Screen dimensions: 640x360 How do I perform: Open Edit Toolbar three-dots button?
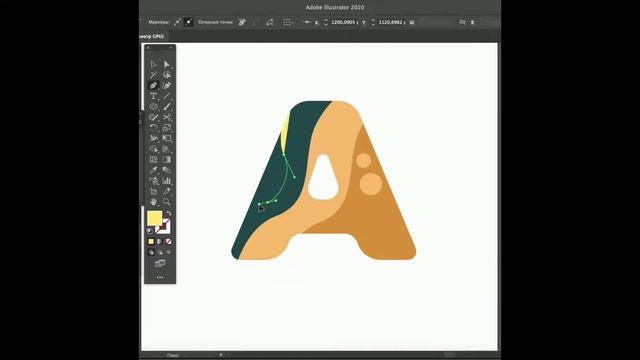pos(160,278)
